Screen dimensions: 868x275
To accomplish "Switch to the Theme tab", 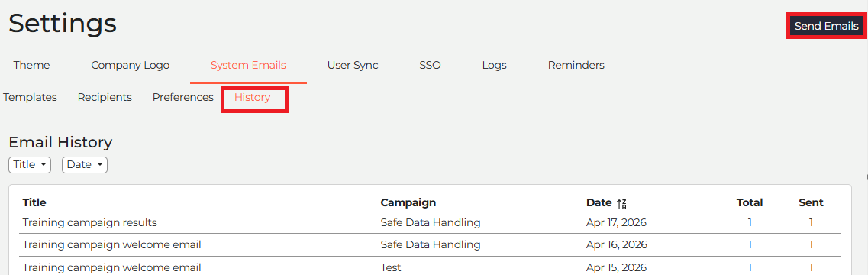I will [31, 66].
